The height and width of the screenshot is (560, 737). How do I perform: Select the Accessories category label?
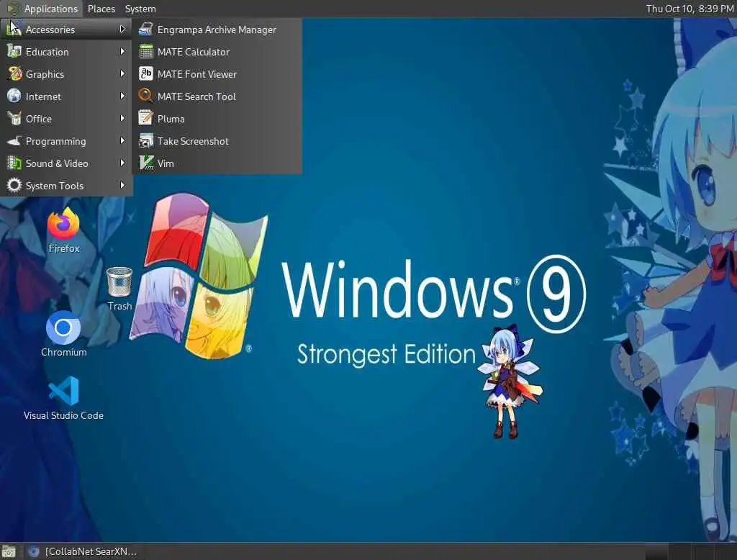coord(50,30)
